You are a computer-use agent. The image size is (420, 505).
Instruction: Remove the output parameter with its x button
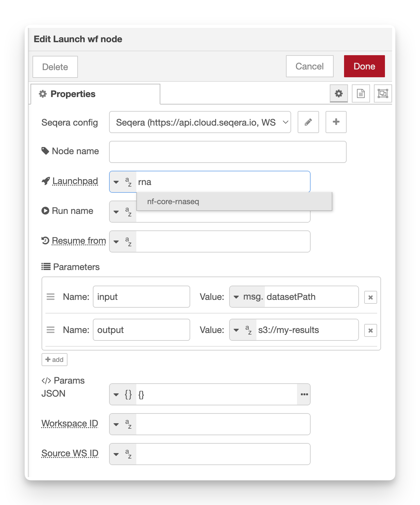pos(370,330)
